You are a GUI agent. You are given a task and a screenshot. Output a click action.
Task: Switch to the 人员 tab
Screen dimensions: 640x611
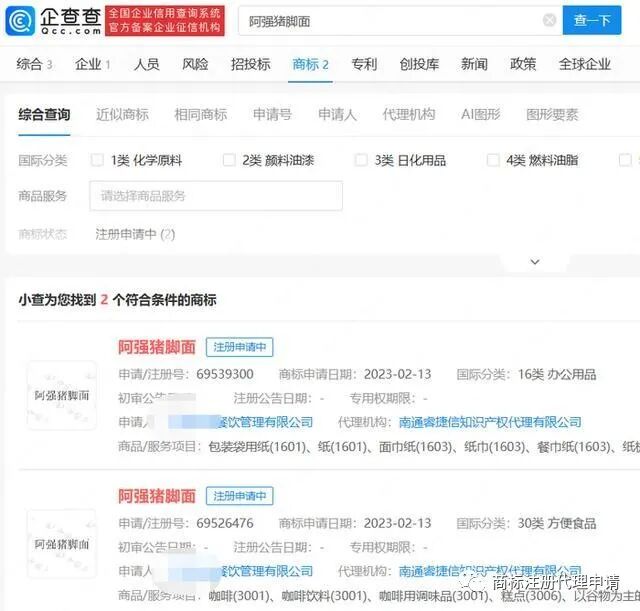click(147, 64)
